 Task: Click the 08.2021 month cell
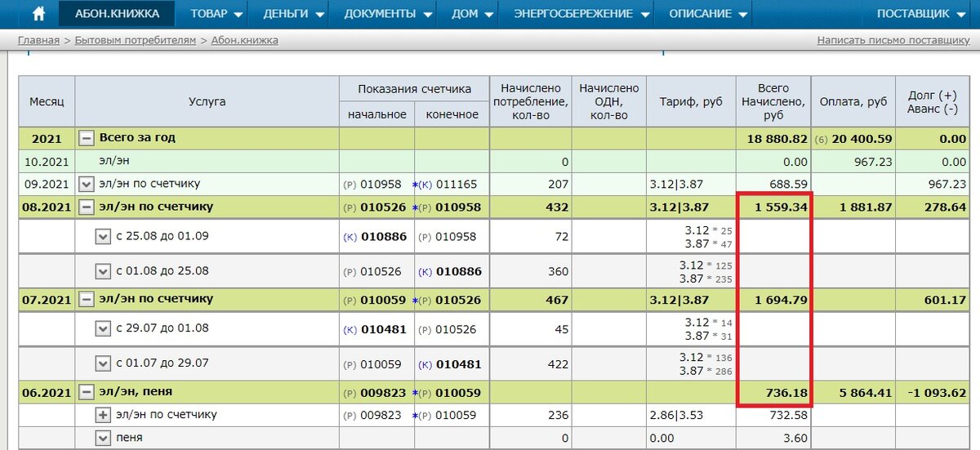(x=47, y=207)
